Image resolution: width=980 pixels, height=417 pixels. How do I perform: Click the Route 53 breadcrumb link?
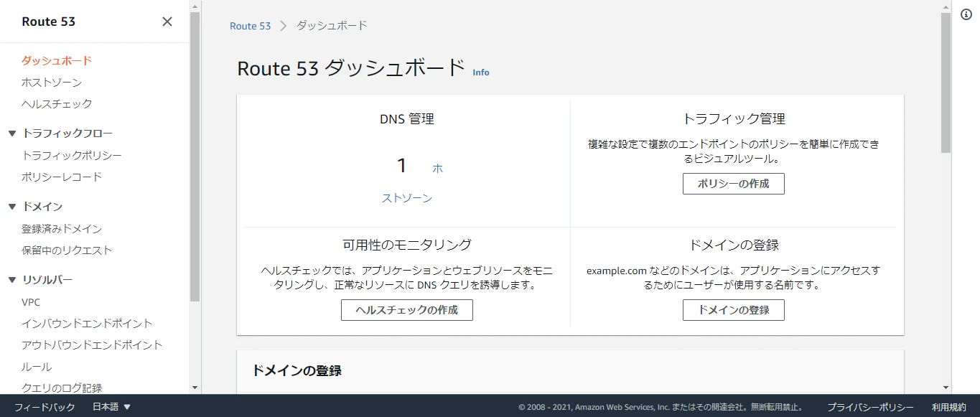coord(250,26)
